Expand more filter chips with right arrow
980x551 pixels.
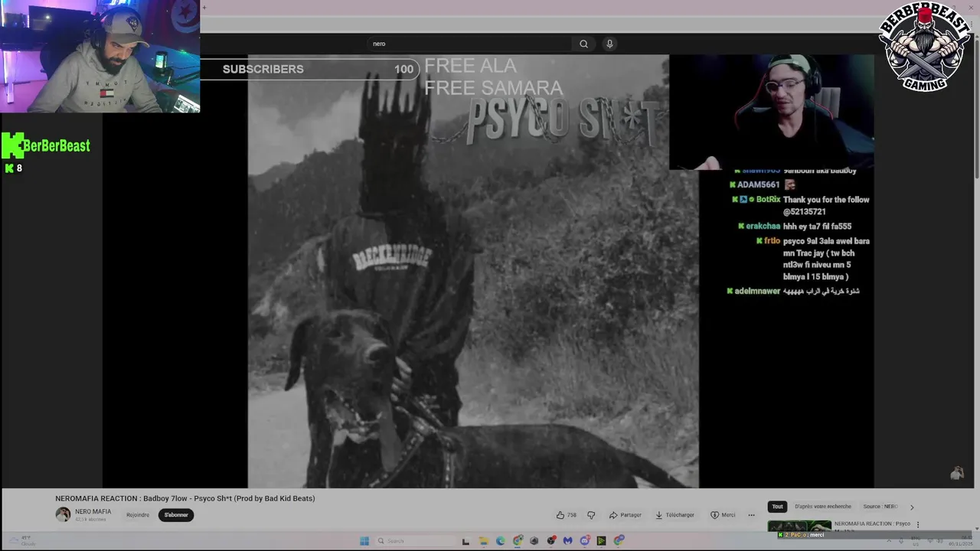[911, 507]
